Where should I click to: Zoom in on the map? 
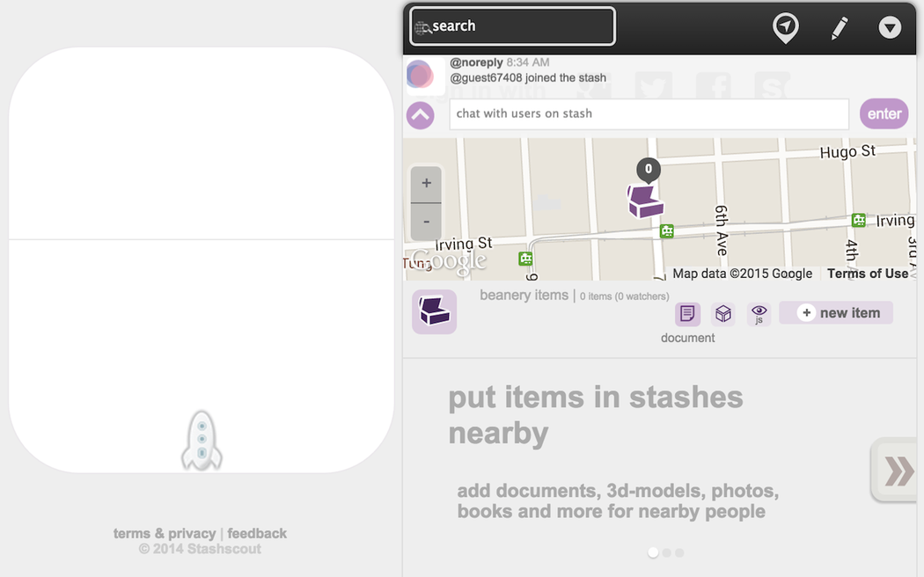pyautogui.click(x=427, y=184)
